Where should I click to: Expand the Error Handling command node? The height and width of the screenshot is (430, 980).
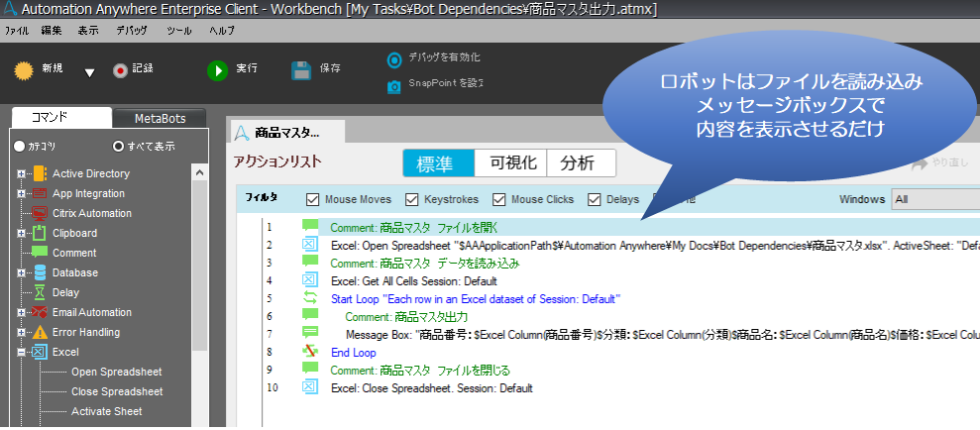pyautogui.click(x=21, y=333)
